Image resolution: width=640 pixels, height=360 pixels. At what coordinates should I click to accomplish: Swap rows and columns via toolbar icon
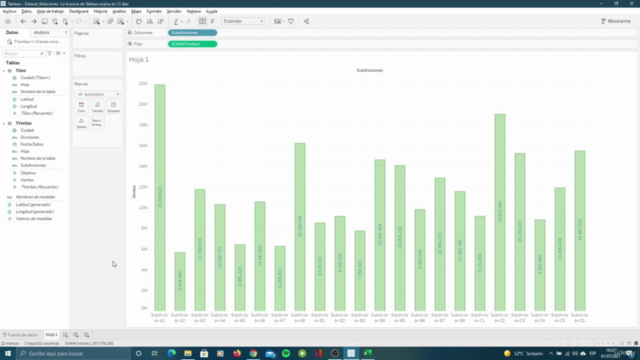coord(139,21)
